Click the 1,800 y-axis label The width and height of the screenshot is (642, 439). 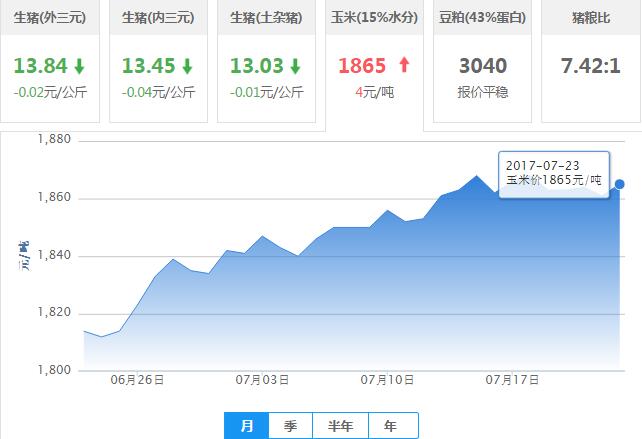54,370
